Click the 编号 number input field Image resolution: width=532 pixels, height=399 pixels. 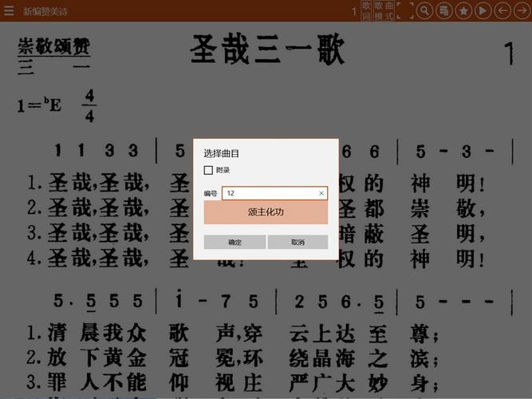[x=274, y=193]
